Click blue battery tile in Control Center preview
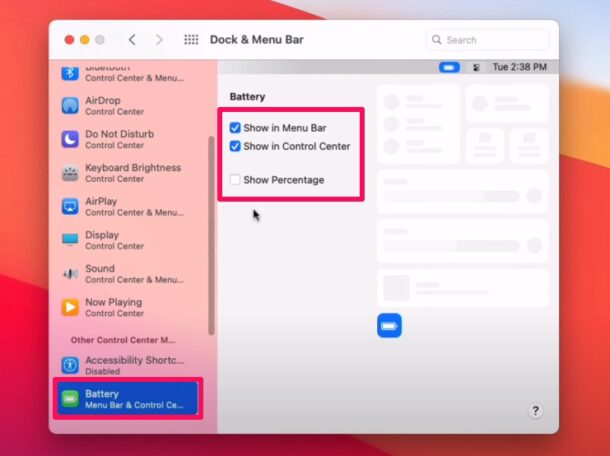Viewport: 610px width, 456px height. tap(389, 325)
